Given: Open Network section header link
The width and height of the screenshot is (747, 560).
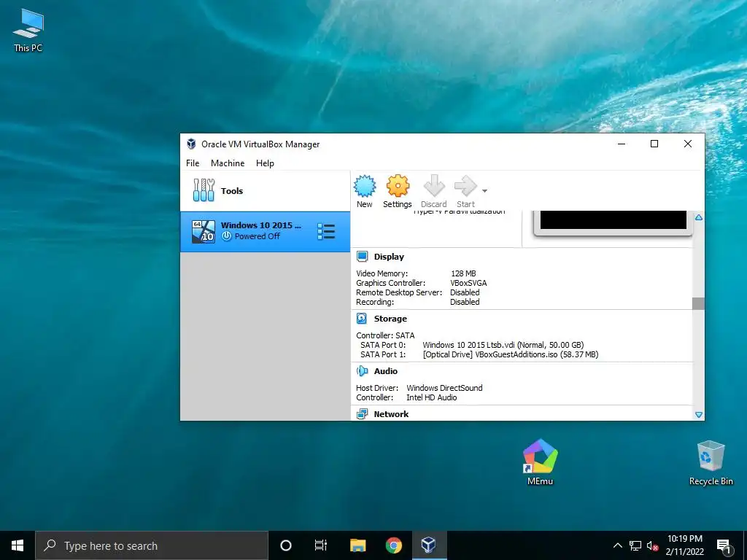Looking at the screenshot, I should tap(391, 414).
